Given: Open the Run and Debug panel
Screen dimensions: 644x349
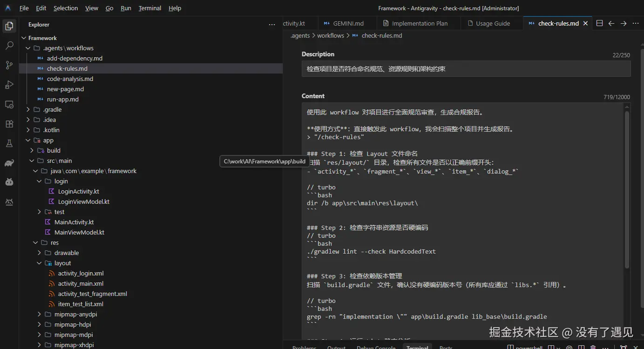Looking at the screenshot, I should [9, 84].
